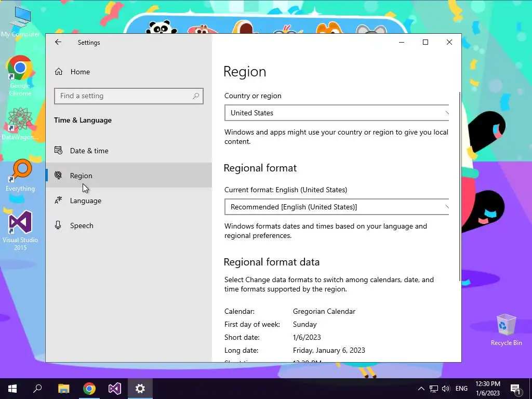This screenshot has width=532, height=399.
Task: Select Google Chrome desktop shortcut
Action: coord(20,76)
